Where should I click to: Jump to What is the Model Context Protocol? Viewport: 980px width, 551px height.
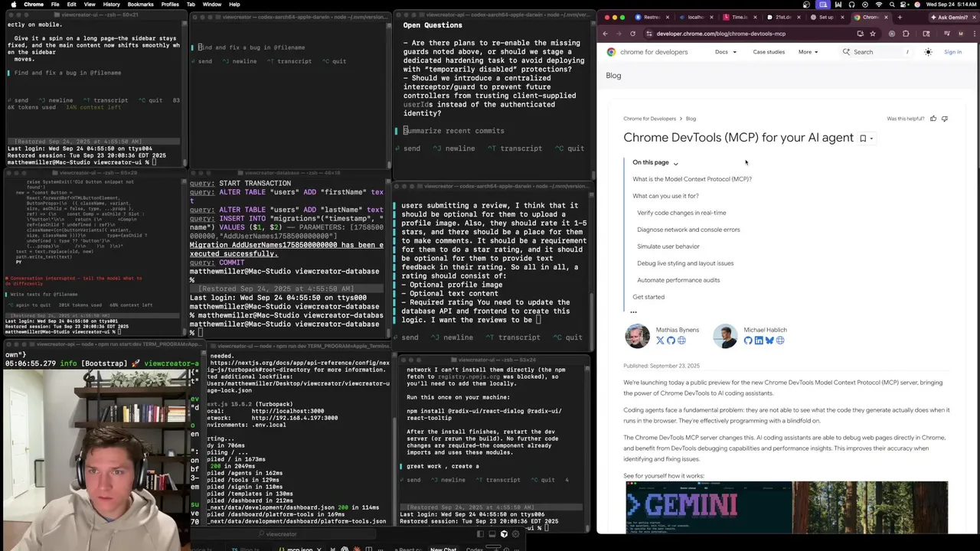pyautogui.click(x=692, y=179)
